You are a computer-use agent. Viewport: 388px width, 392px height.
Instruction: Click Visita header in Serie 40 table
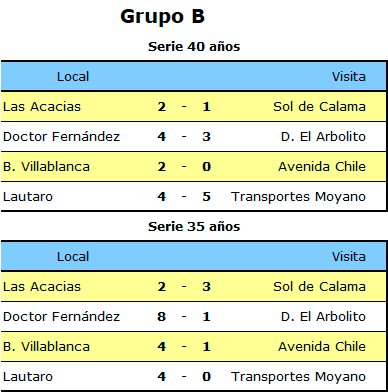pos(349,77)
